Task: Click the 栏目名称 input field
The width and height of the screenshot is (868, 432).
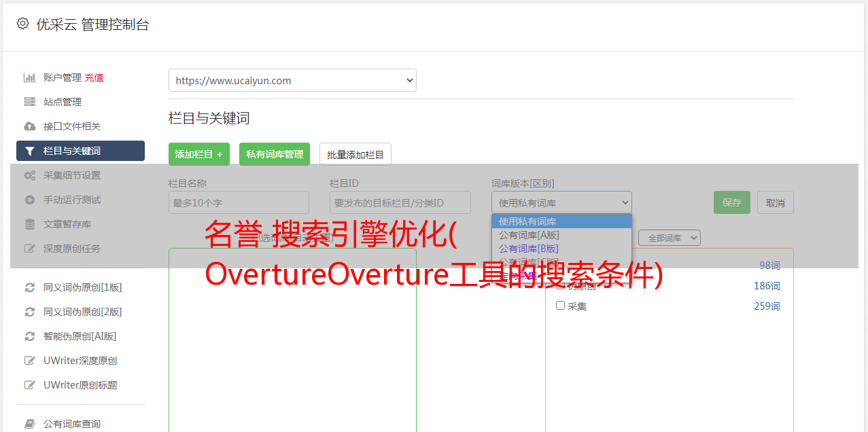Action: point(239,202)
